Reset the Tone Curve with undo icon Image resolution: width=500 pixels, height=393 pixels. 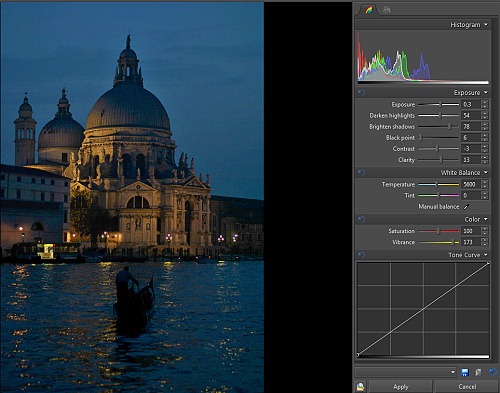[361, 255]
